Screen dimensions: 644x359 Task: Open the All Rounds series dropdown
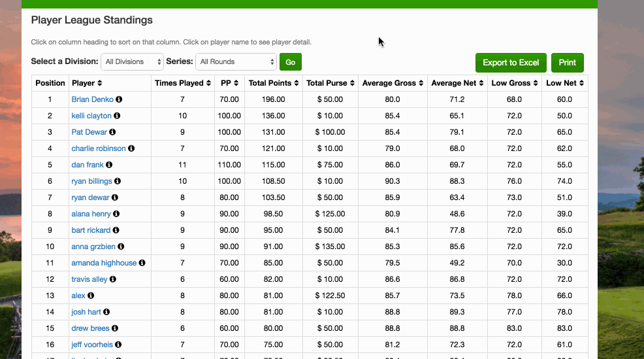pyautogui.click(x=236, y=61)
